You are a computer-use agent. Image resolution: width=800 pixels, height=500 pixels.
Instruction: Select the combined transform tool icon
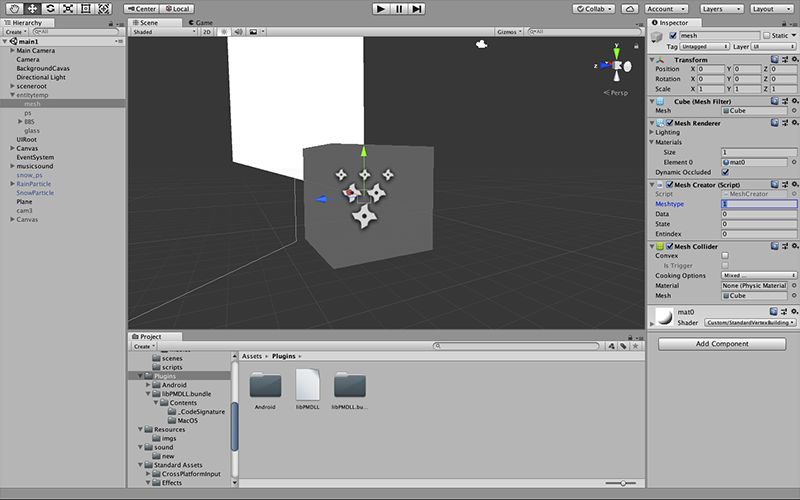[104, 8]
